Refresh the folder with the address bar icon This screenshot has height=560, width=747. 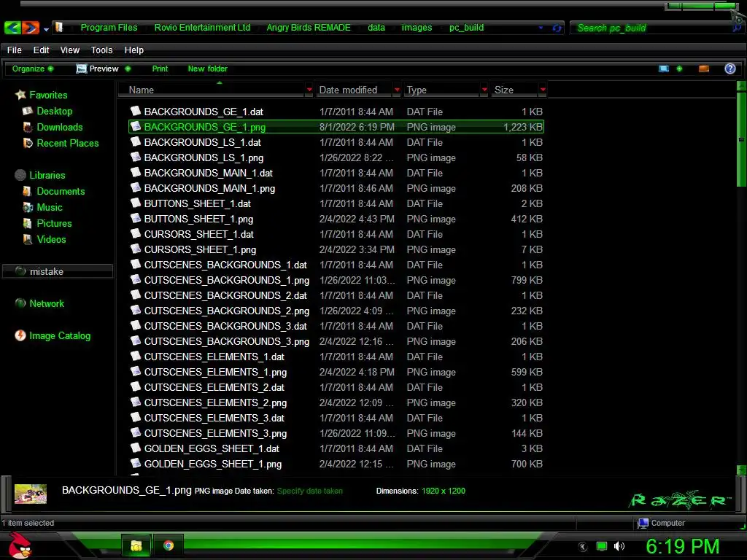point(556,28)
